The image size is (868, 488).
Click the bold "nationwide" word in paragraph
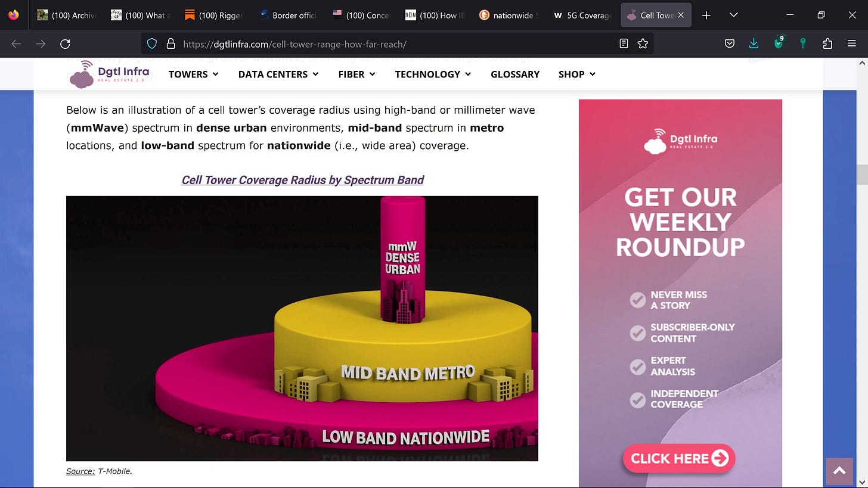pyautogui.click(x=299, y=146)
